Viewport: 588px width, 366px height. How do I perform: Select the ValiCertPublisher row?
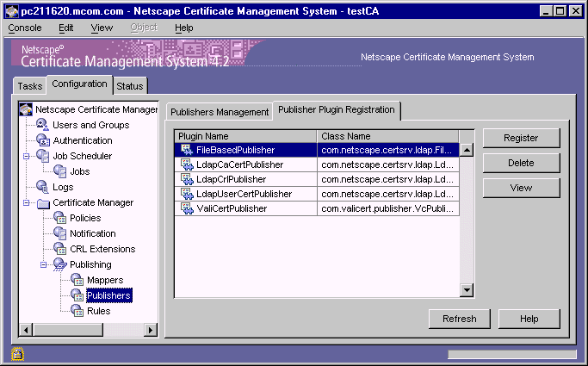pos(317,208)
